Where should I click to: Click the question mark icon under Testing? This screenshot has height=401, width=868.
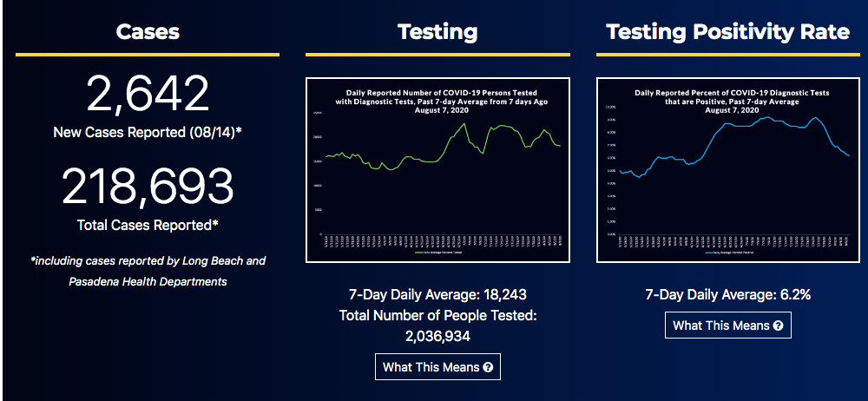click(488, 367)
